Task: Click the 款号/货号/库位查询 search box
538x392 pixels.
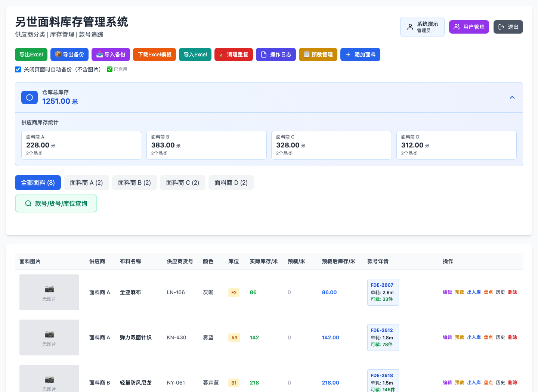Action: [x=56, y=203]
